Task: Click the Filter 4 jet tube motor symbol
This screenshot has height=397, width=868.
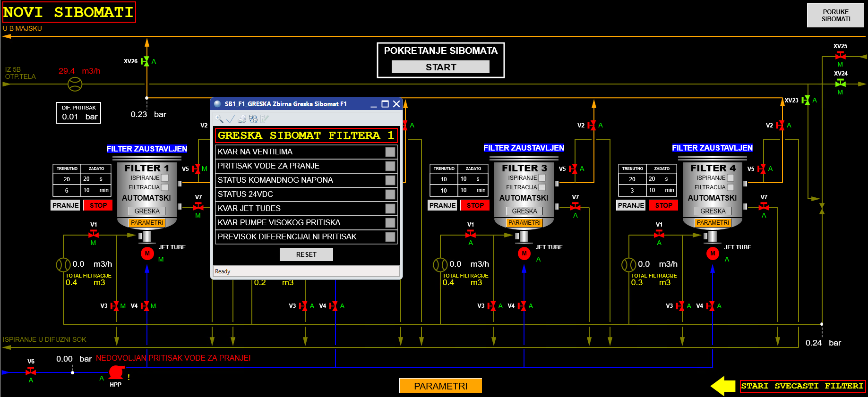Action: [x=713, y=253]
